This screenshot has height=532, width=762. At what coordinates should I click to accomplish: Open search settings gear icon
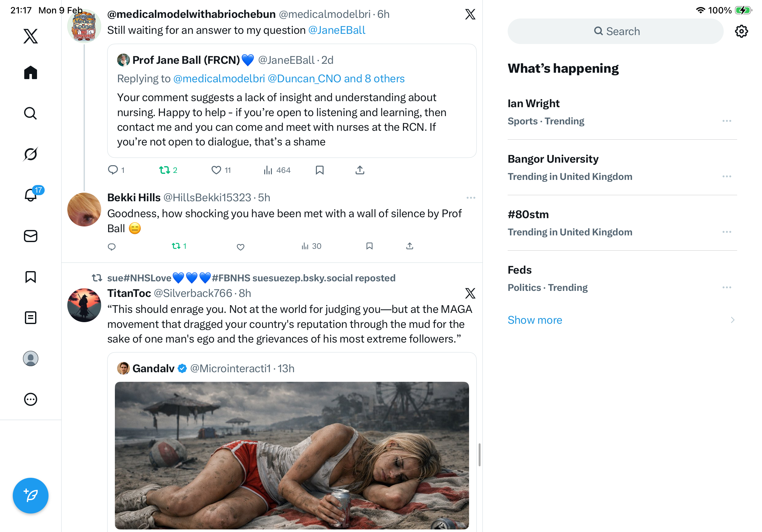pyautogui.click(x=741, y=31)
